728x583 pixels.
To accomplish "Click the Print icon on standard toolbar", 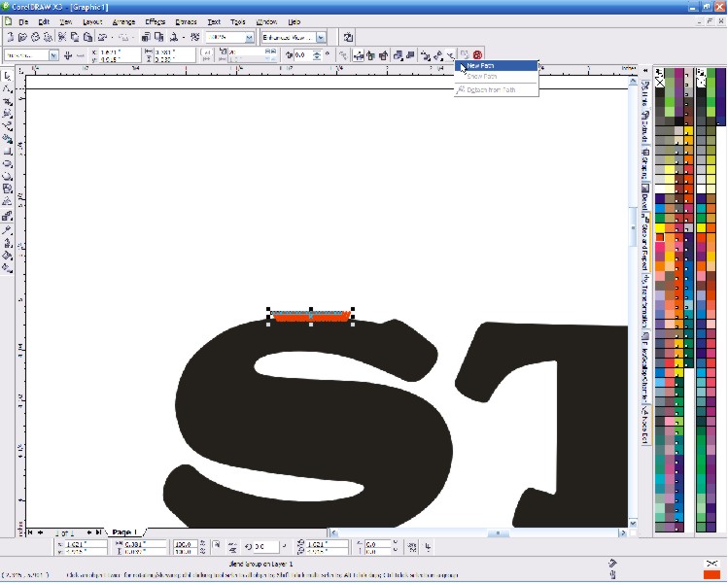I will coord(47,37).
